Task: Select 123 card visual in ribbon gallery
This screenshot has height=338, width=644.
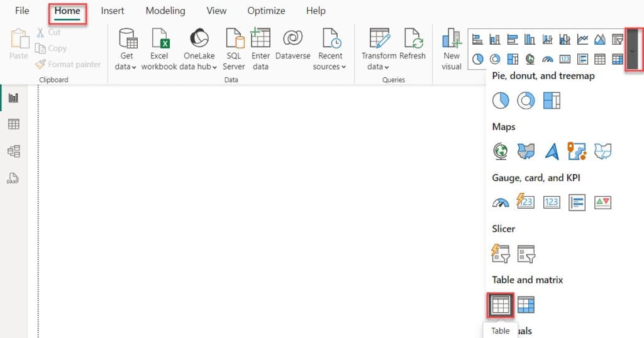Action: (x=565, y=59)
